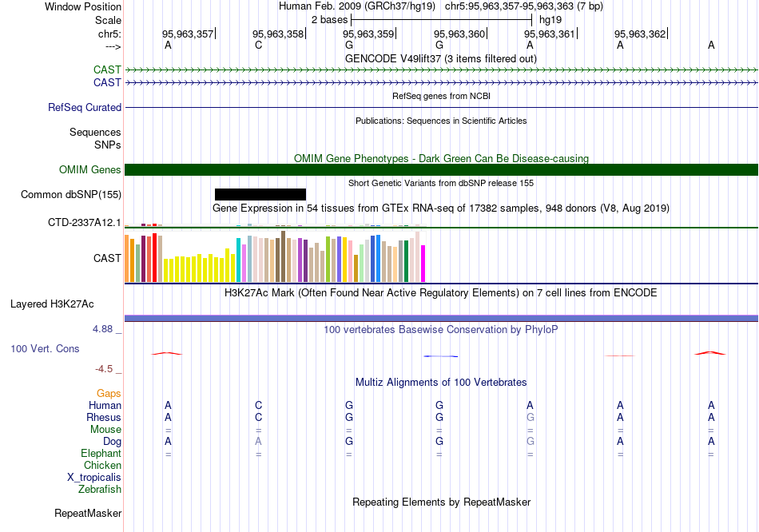759x532 pixels.
Task: Click the purple Layered H3K27Ac signal bar
Action: point(442,318)
